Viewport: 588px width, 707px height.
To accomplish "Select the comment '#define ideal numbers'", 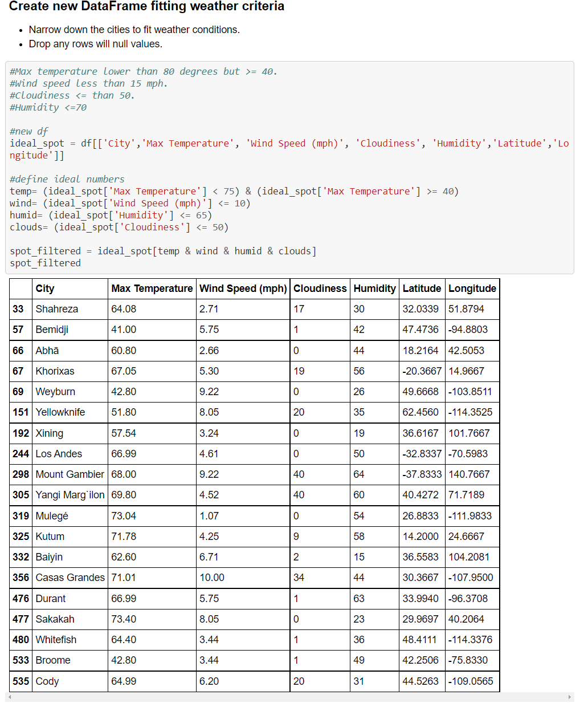I will (x=67, y=179).
